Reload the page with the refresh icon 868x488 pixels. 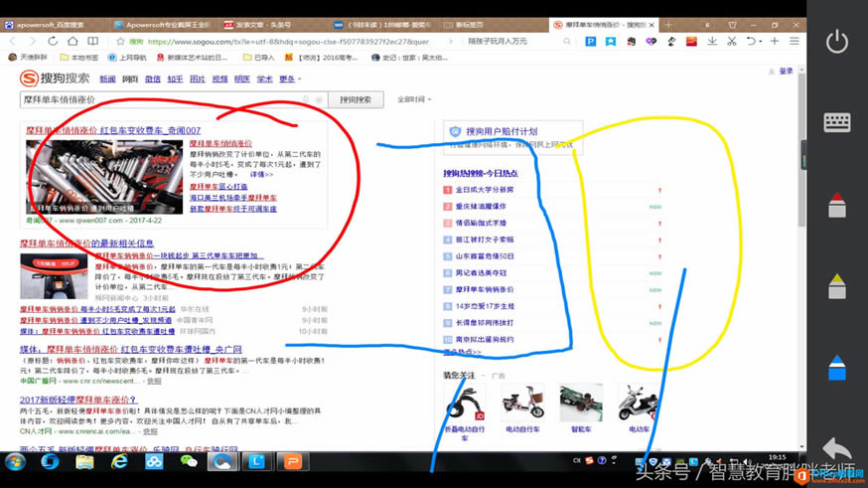[53, 41]
